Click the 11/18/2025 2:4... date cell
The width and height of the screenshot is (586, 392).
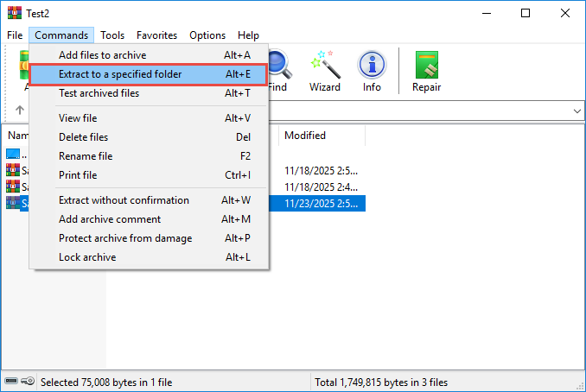pyautogui.click(x=321, y=187)
